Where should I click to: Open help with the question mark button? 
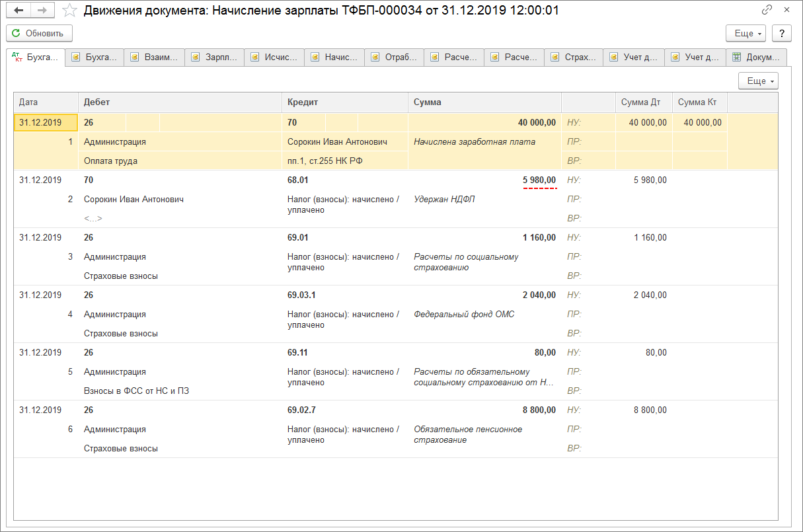point(782,33)
